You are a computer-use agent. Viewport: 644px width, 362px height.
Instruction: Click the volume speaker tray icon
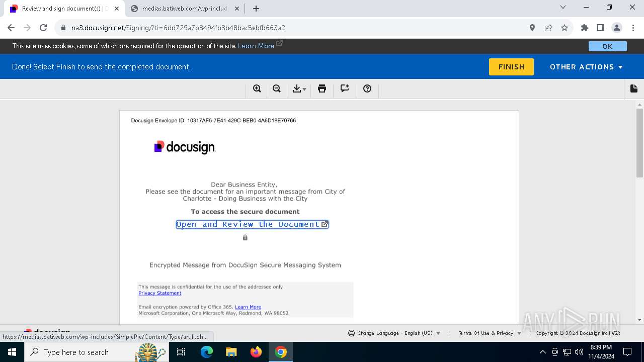point(579,352)
